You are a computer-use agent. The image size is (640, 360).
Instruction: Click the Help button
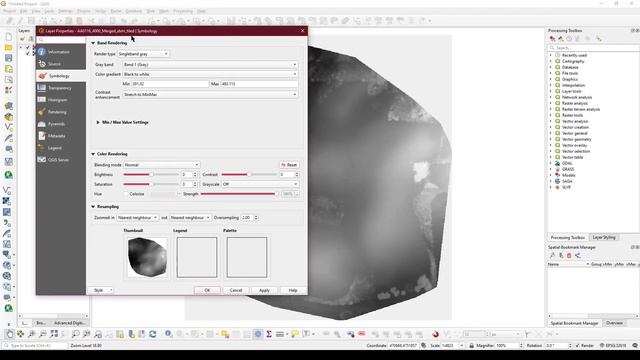click(x=293, y=290)
